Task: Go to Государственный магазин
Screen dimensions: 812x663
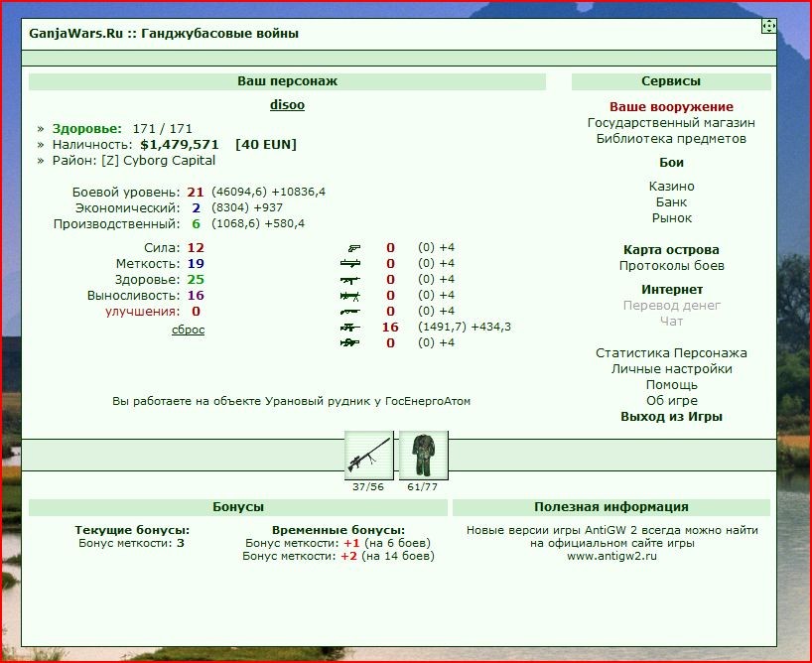Action: pyautogui.click(x=671, y=123)
